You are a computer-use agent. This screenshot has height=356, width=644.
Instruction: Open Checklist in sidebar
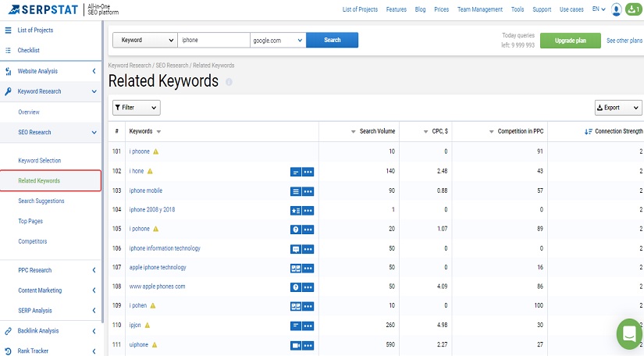pos(28,51)
